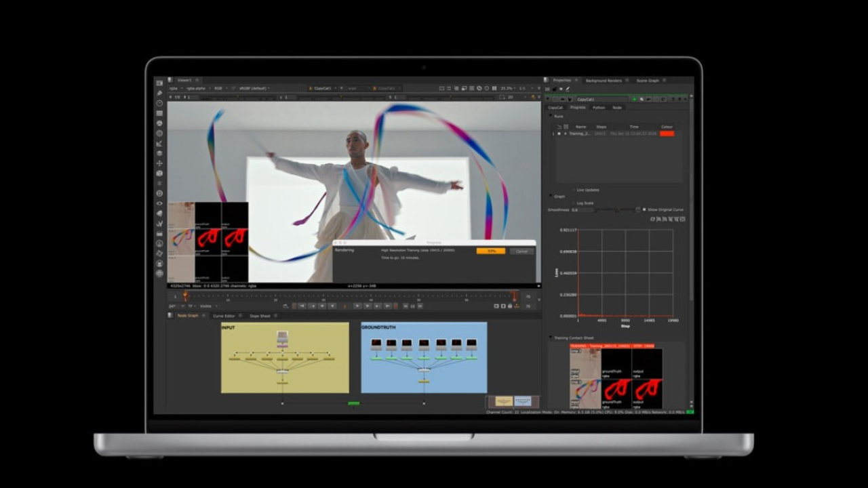Click the reveal-in-node-graph icon in CopyCat1 header
Image resolution: width=868 pixels, height=488 pixels.
pyautogui.click(x=641, y=99)
